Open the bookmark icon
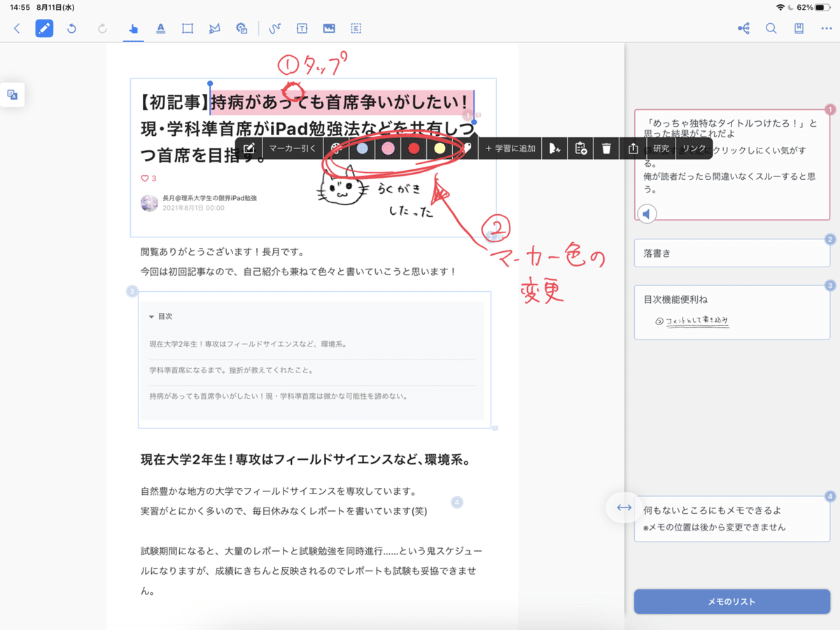This screenshot has width=840, height=630. point(799,29)
